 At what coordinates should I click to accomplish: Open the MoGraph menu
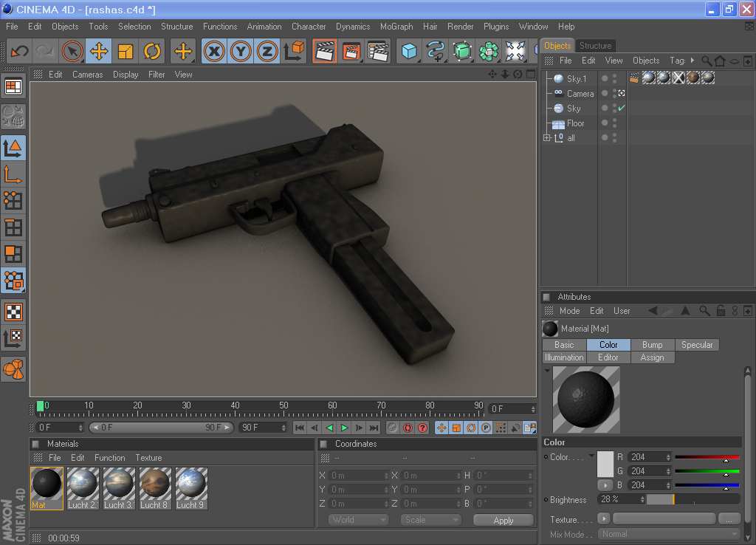[x=396, y=27]
